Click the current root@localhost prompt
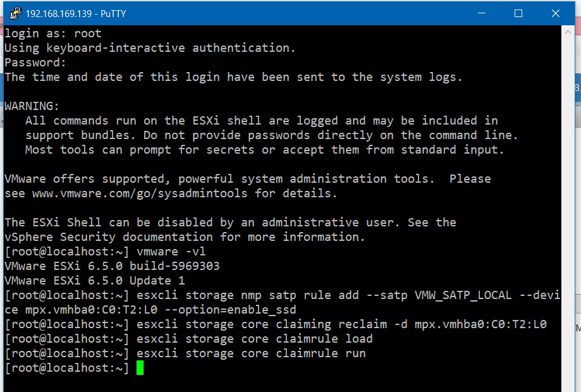The width and height of the screenshot is (581, 392). (x=63, y=367)
